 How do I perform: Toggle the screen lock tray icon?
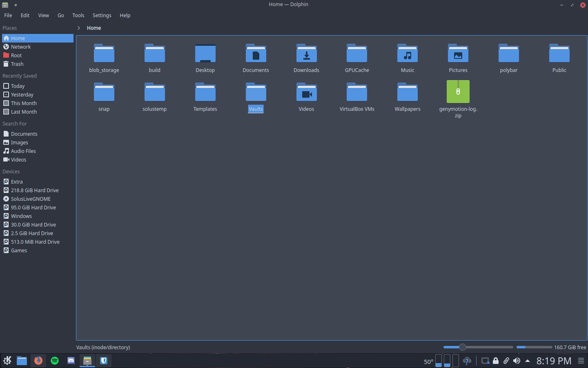(495, 361)
